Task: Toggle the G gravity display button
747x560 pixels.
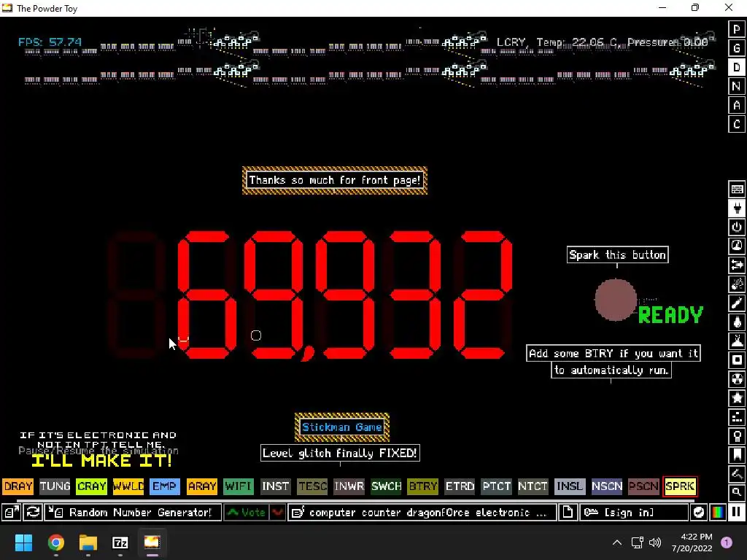Action: (x=737, y=49)
